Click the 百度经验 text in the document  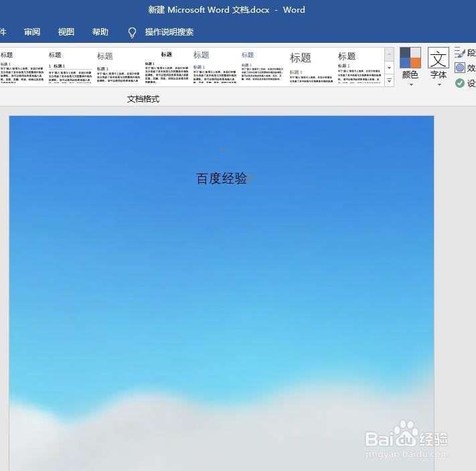[x=222, y=178]
